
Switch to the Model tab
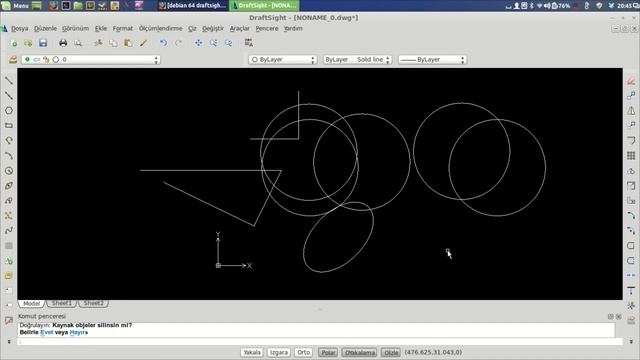pos(31,303)
